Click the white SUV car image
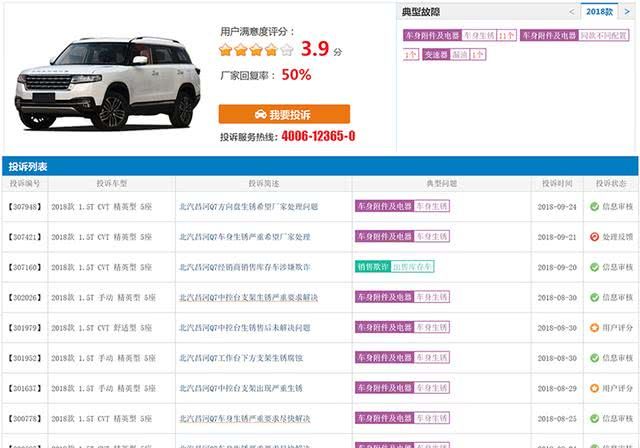This screenshot has height=448, width=640. click(108, 83)
